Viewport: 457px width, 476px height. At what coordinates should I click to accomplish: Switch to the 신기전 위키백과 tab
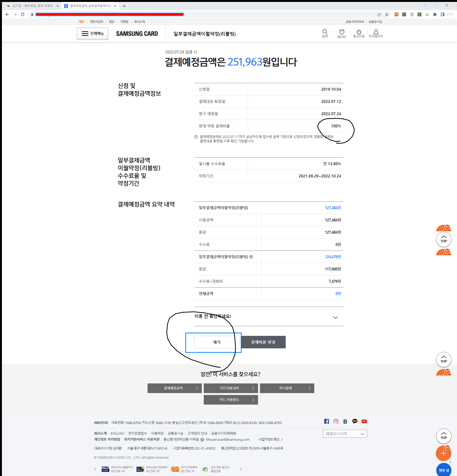point(32,6)
